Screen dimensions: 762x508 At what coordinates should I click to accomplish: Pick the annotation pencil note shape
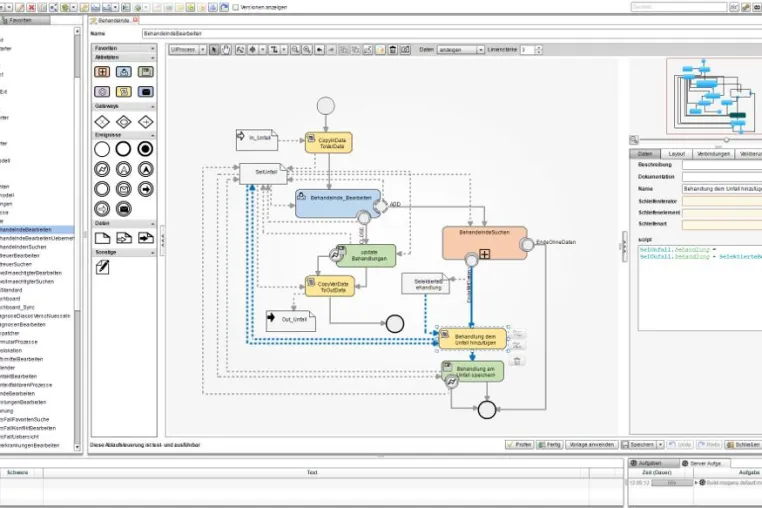click(103, 267)
